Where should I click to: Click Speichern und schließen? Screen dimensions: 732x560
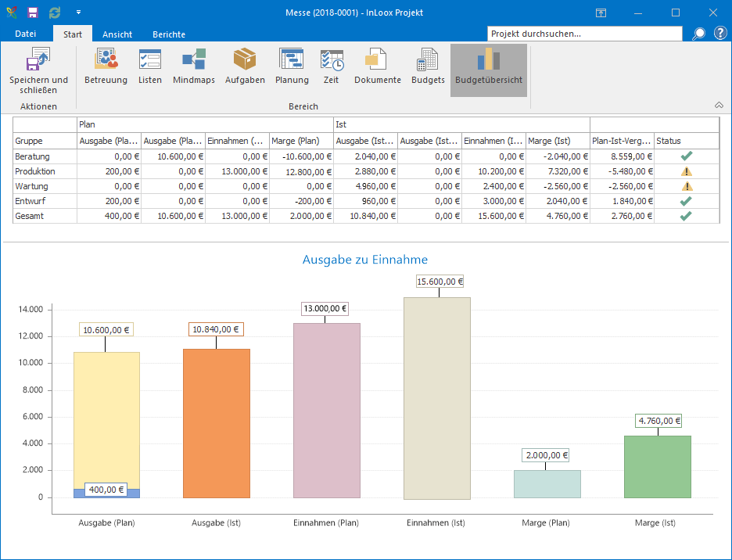(x=39, y=71)
